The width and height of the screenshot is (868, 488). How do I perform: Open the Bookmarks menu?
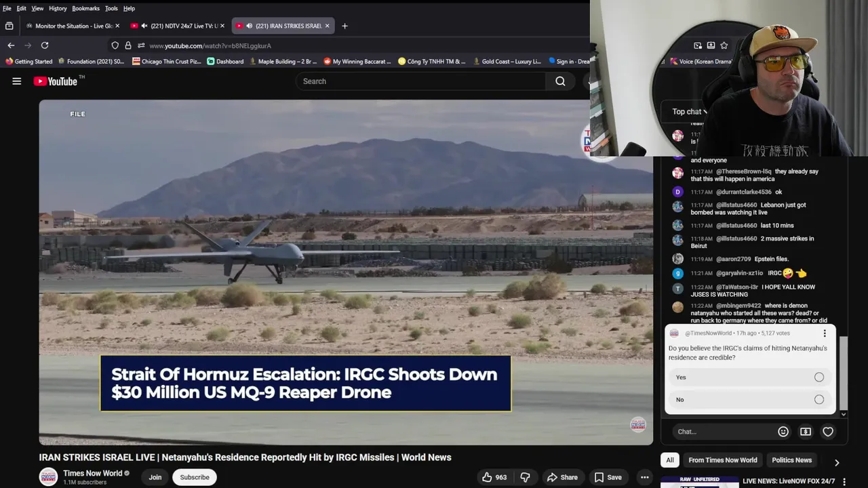[x=85, y=8]
